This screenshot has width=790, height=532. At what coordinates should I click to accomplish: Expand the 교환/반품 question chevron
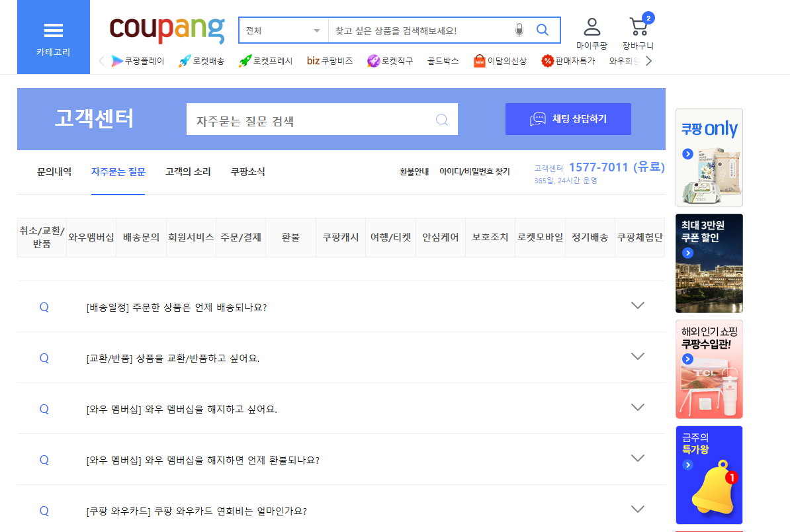click(x=638, y=356)
